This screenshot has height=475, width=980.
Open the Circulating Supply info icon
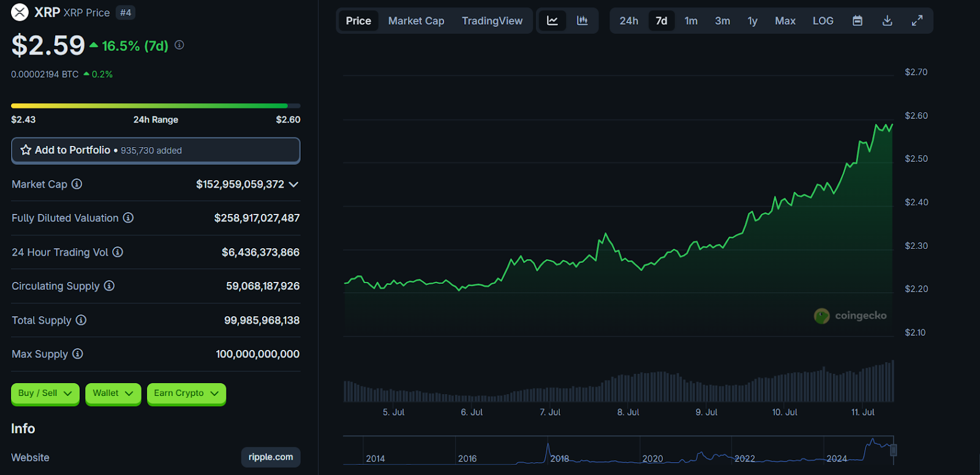[x=109, y=286]
